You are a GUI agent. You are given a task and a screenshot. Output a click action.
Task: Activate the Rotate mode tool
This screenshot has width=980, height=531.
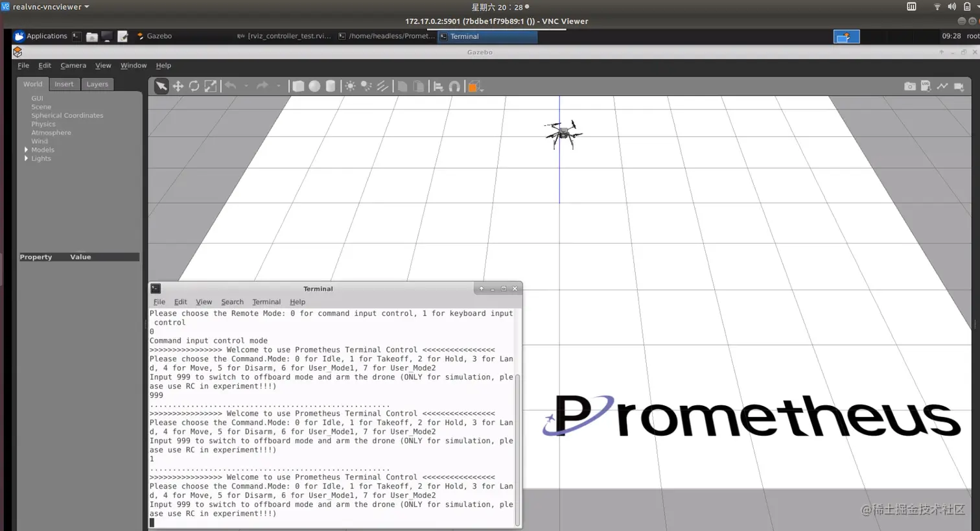pyautogui.click(x=194, y=86)
